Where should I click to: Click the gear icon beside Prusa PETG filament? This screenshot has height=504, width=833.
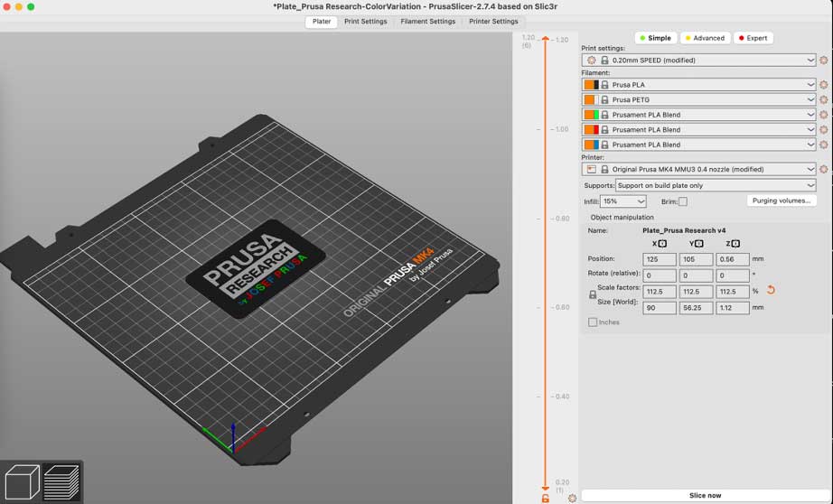click(x=823, y=99)
